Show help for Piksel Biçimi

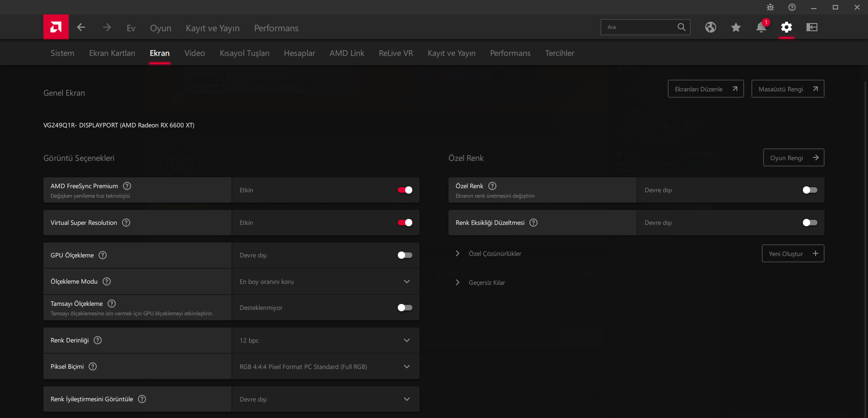(x=93, y=366)
